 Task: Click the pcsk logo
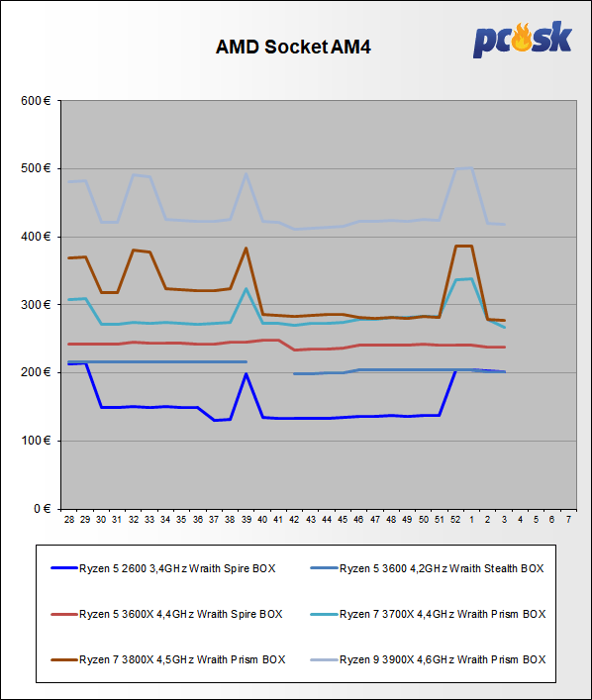coord(523,40)
